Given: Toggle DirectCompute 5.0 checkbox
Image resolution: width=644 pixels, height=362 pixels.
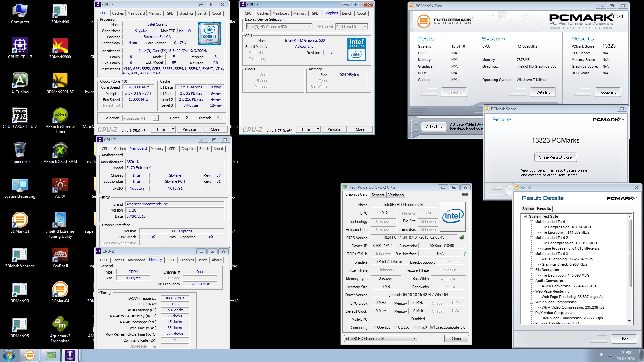Looking at the screenshot, I should [x=433, y=327].
